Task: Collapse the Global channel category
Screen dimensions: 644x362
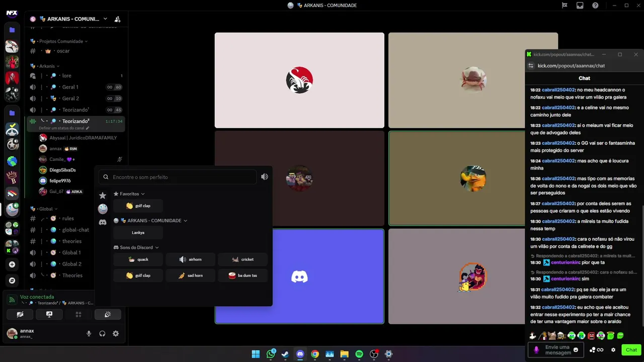Action: coord(44,209)
